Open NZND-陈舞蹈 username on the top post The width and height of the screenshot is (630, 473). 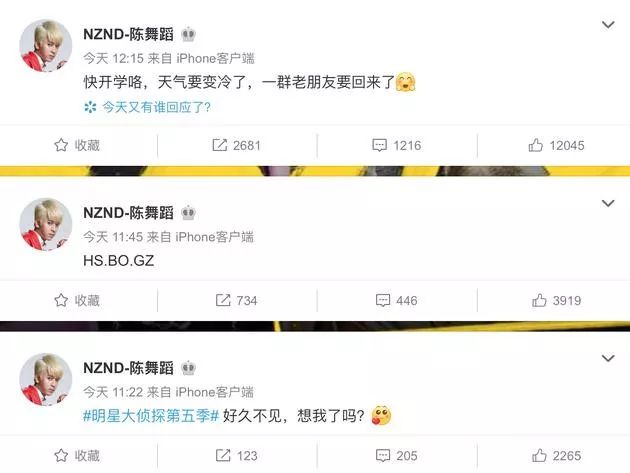(x=129, y=35)
